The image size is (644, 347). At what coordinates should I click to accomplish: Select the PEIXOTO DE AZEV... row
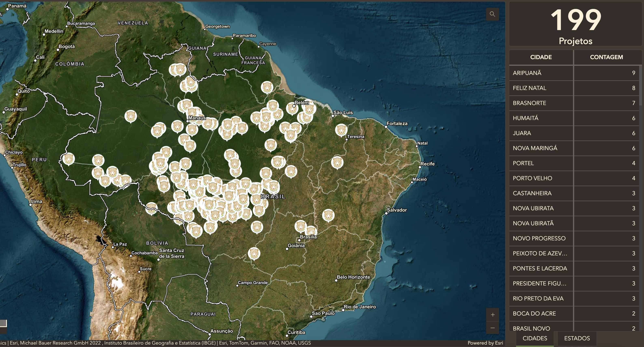574,253
